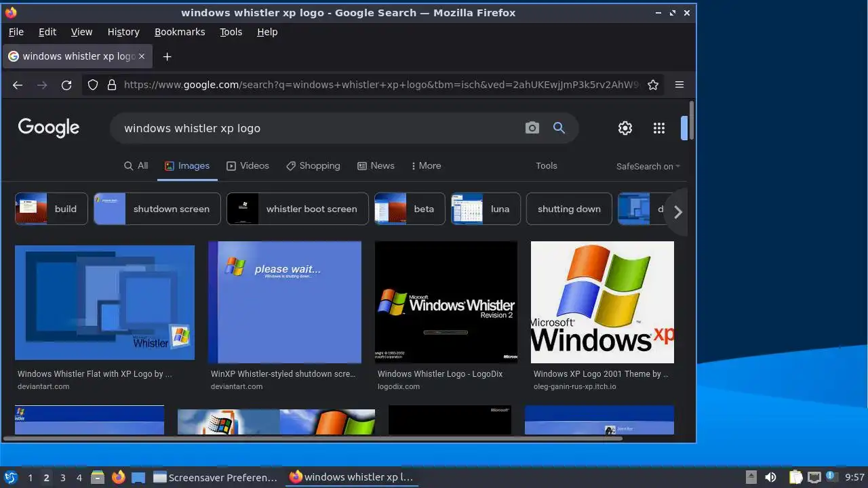Open Google quick settings gear
The image size is (868, 488).
[625, 127]
